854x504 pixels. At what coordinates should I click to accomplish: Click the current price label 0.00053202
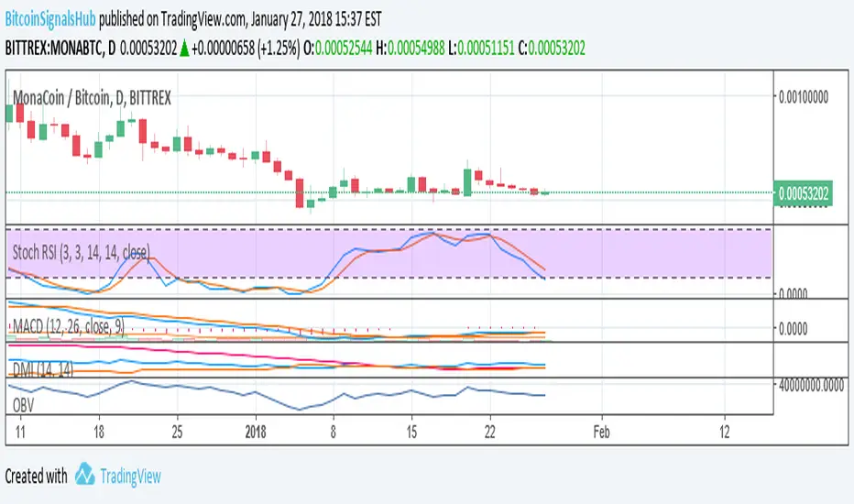(804, 193)
